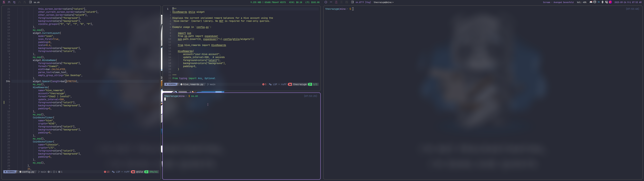Switch to workspace 七 in left bar
Screen dimensions: 644x181
(14, 2)
